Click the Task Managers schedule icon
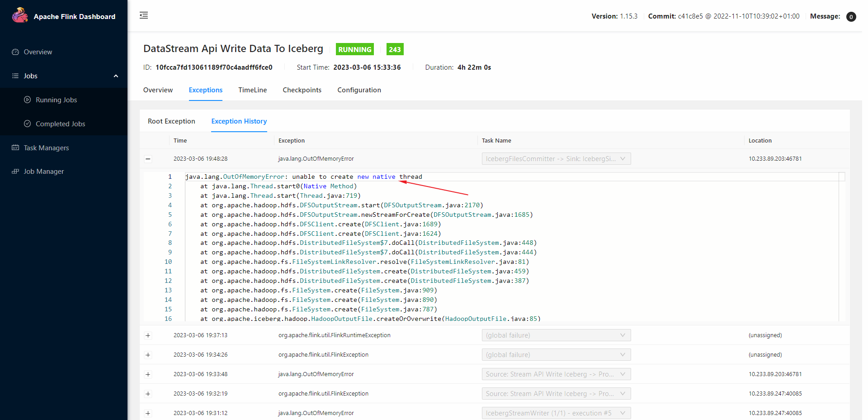The image size is (868, 420). (15, 148)
